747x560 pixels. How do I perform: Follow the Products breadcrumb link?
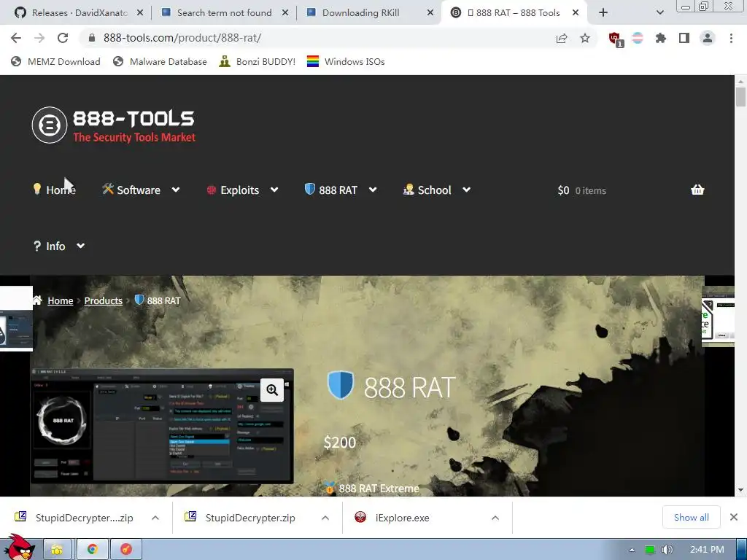104,301
